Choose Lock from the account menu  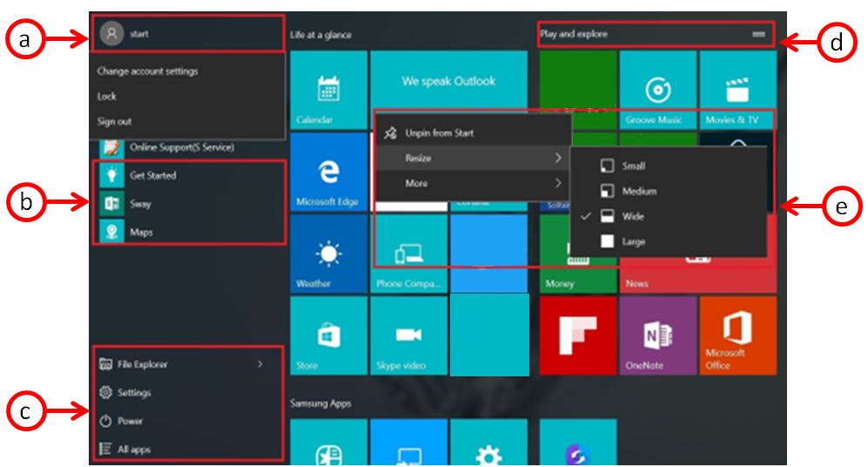click(x=107, y=97)
